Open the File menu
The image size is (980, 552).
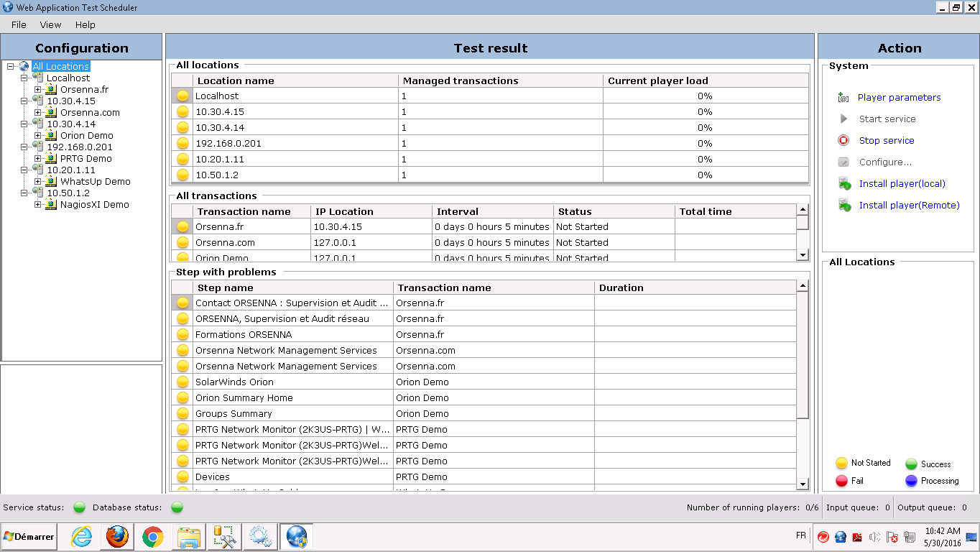coord(19,24)
